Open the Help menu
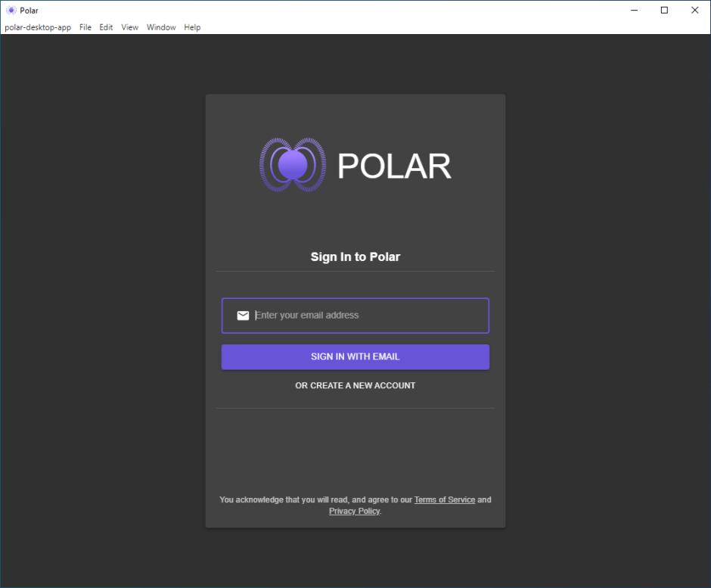 tap(192, 27)
